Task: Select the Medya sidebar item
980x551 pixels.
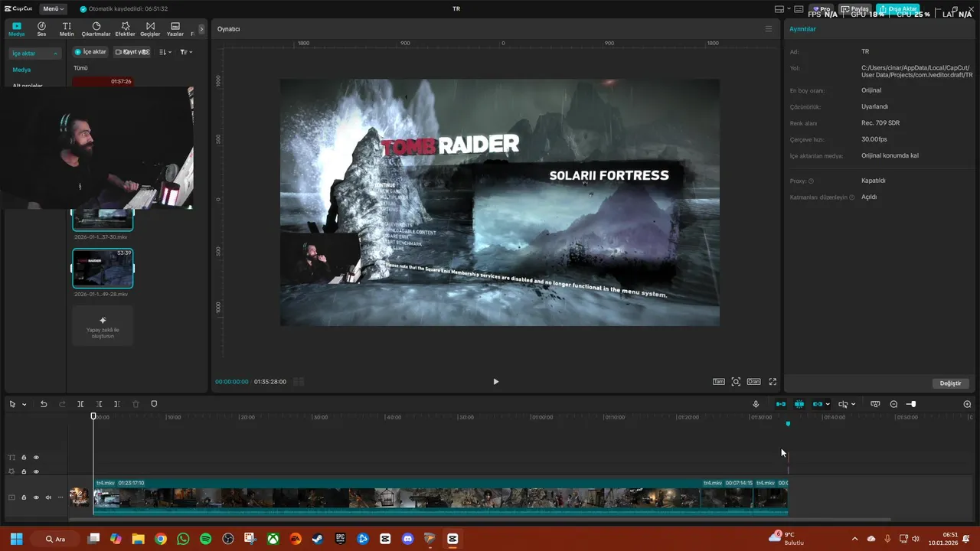Action: tap(21, 70)
